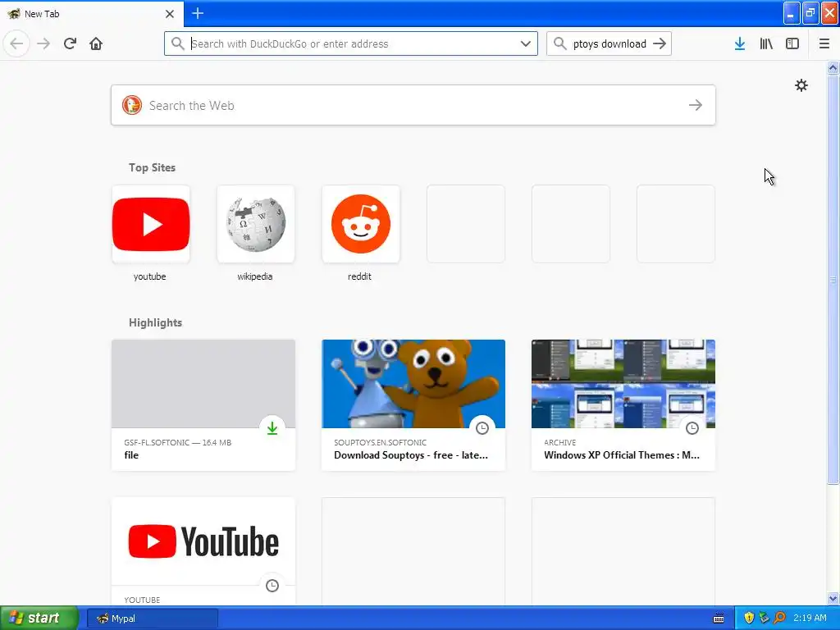Open the hamburger application menu
840x630 pixels.
[824, 44]
